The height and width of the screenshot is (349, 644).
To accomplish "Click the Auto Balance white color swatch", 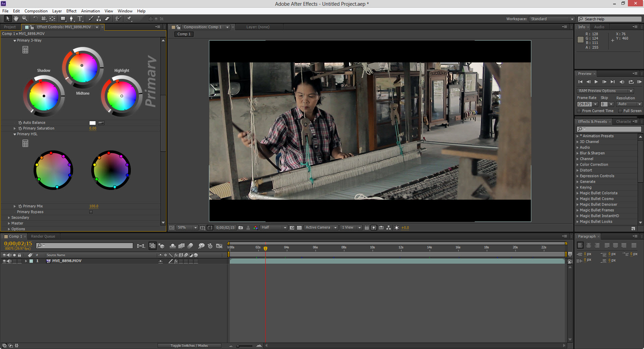I will [x=93, y=123].
